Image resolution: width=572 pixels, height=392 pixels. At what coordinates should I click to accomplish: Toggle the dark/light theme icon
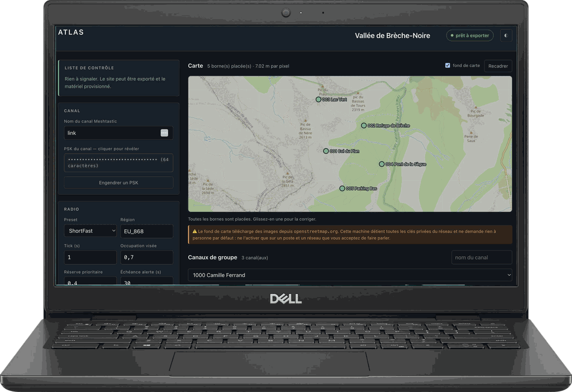[x=506, y=35]
